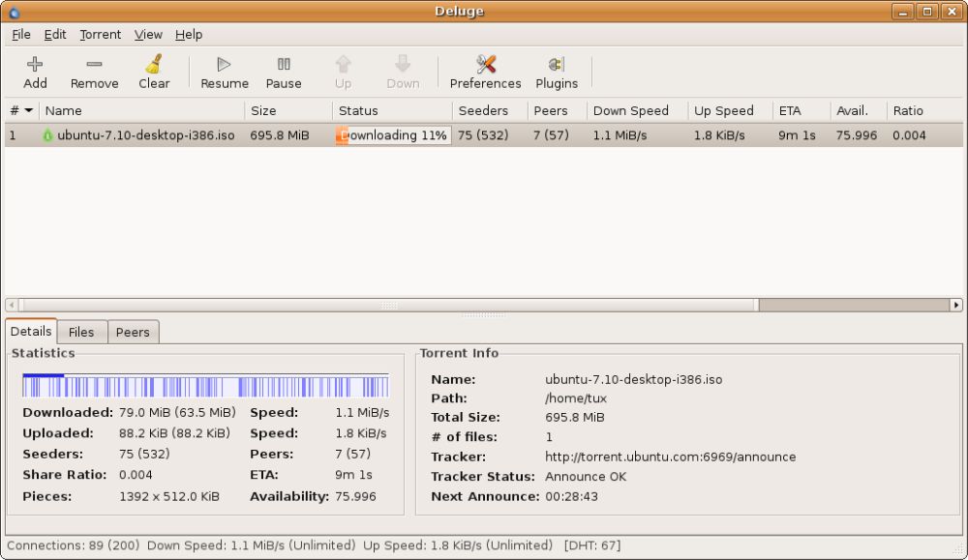Click Down Speed (Unlimited) in status bar

(252, 545)
